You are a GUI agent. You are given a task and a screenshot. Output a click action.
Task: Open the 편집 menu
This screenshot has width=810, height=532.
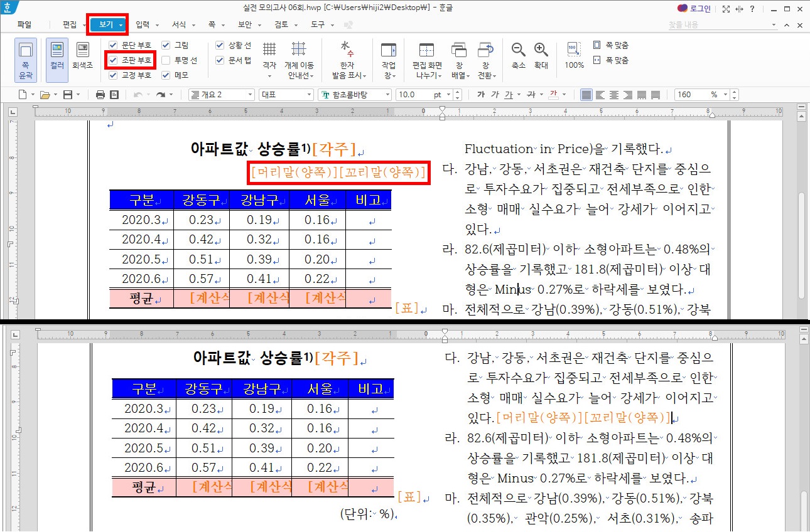tap(70, 24)
